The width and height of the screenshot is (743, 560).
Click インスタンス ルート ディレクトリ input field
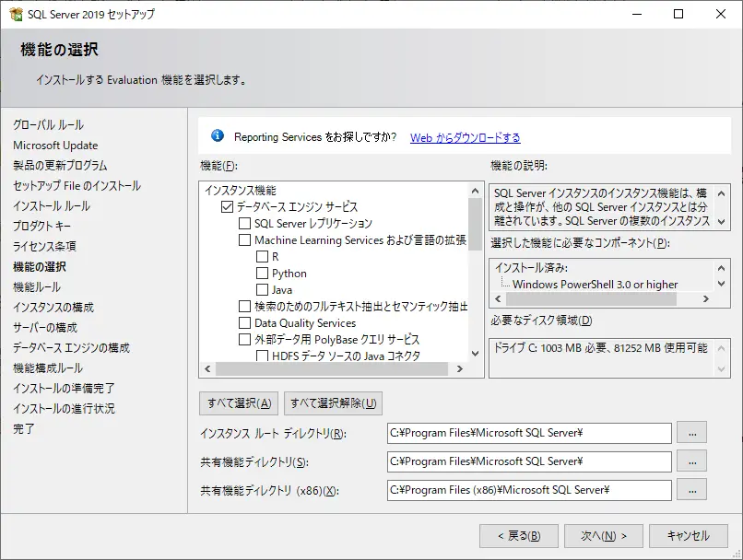coord(529,433)
